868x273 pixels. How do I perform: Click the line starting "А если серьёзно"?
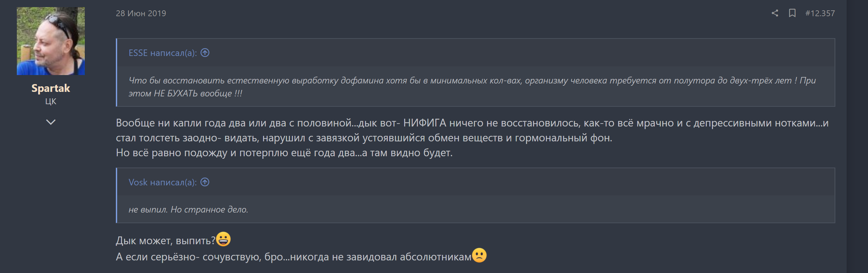coord(293,257)
